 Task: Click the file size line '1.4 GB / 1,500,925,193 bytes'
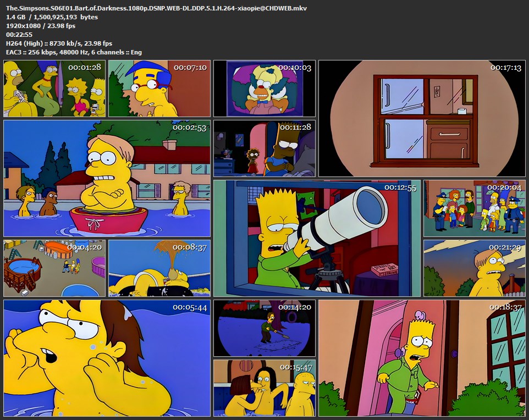(x=52, y=17)
